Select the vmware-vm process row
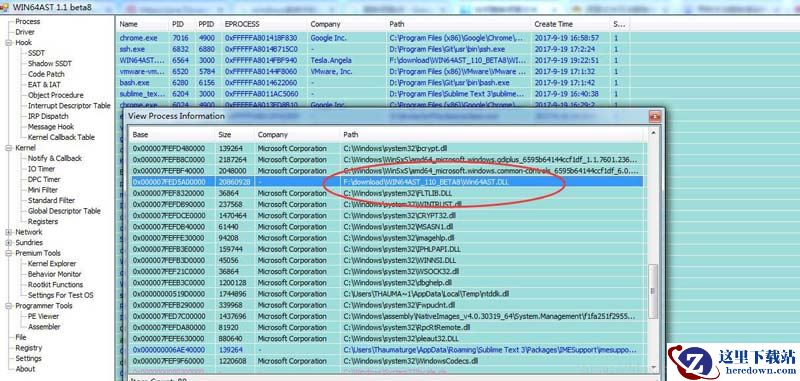Screen dimensions: 800x381 pyautogui.click(x=372, y=71)
